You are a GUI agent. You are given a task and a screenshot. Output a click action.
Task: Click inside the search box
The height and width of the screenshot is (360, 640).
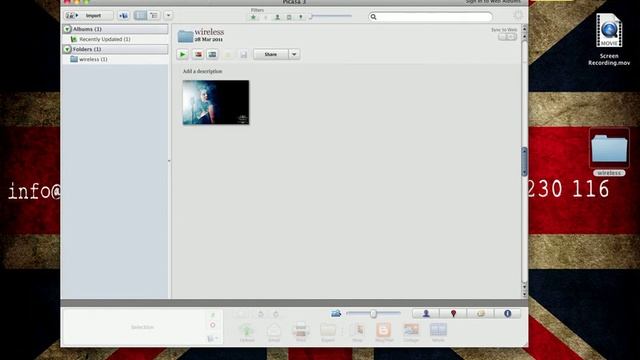pyautogui.click(x=430, y=17)
